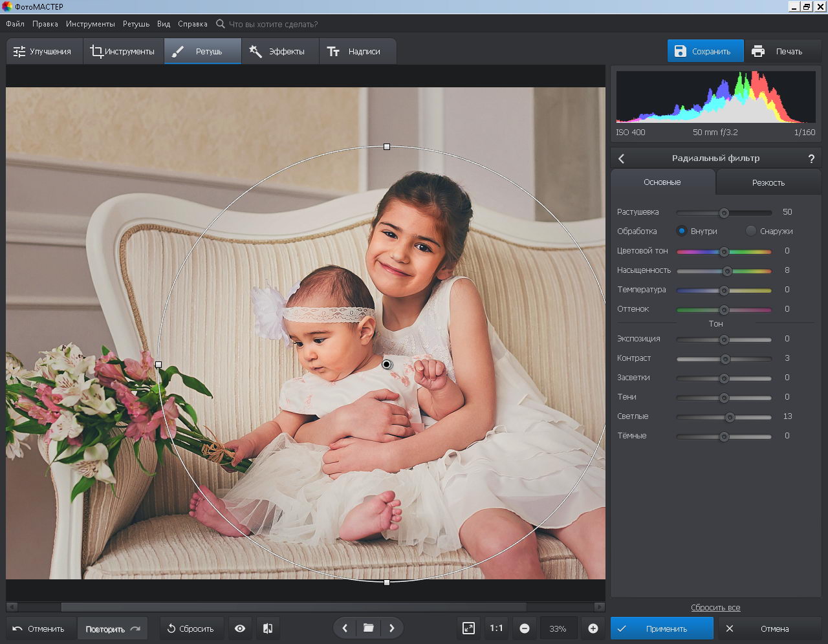The width and height of the screenshot is (828, 644).
Task: Adjust the Тёмные slider
Action: click(x=724, y=436)
